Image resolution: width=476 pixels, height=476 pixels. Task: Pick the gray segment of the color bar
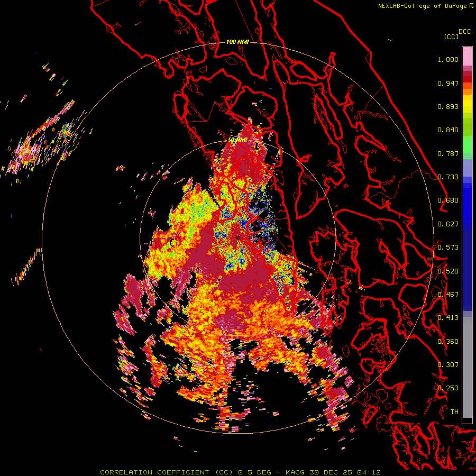(x=467, y=368)
